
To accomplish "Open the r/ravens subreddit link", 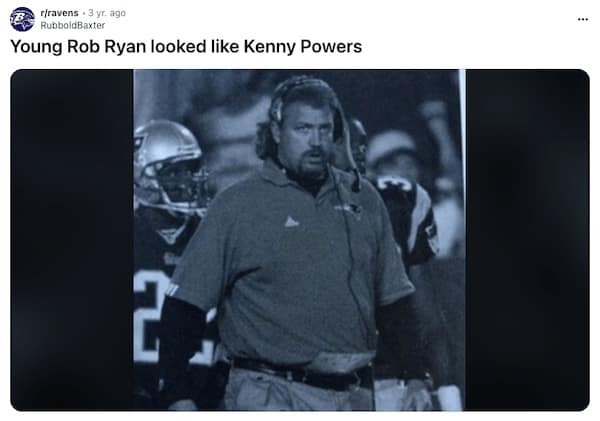I will pos(60,12).
